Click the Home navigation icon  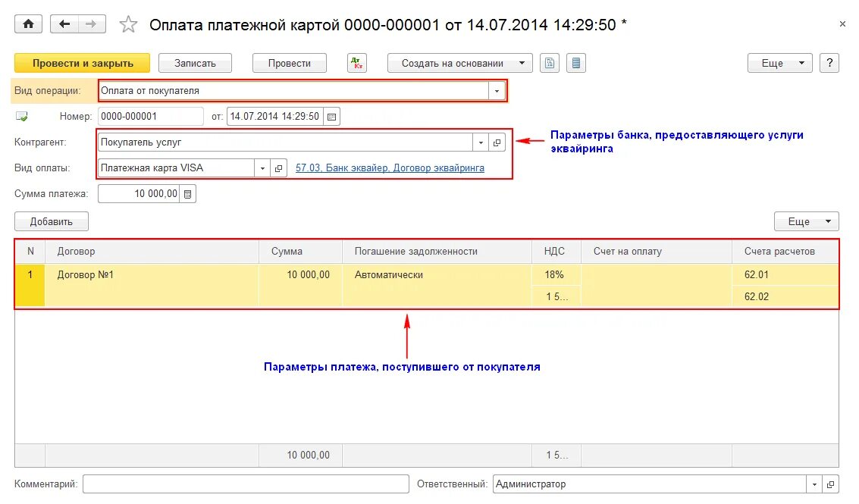pos(28,23)
